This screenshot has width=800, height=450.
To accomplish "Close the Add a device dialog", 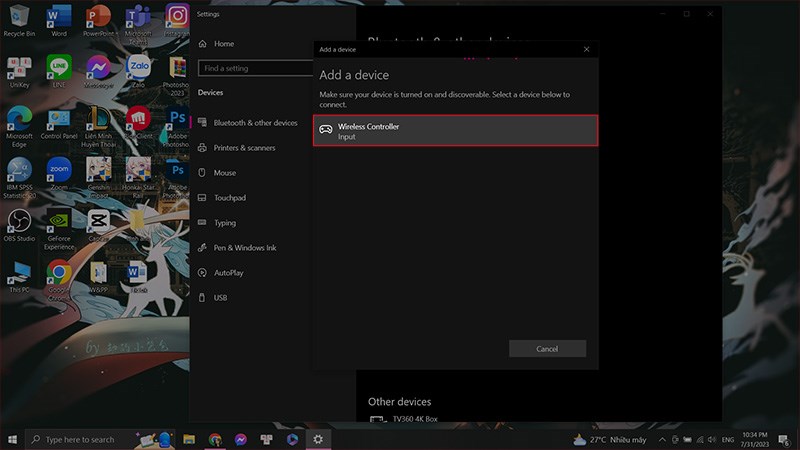I will [x=586, y=49].
